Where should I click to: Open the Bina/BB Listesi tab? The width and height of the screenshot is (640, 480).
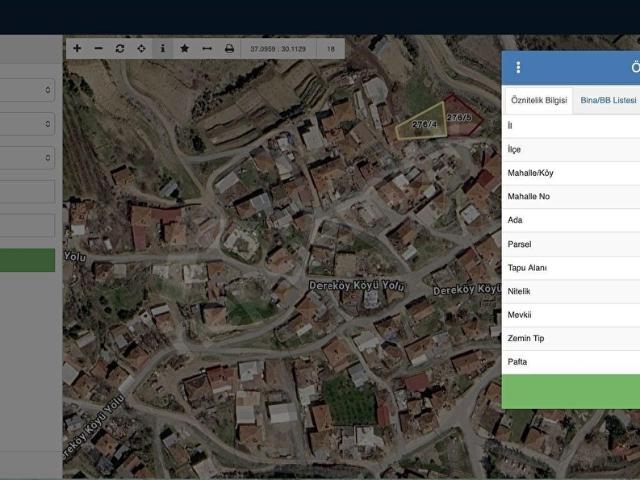(608, 100)
